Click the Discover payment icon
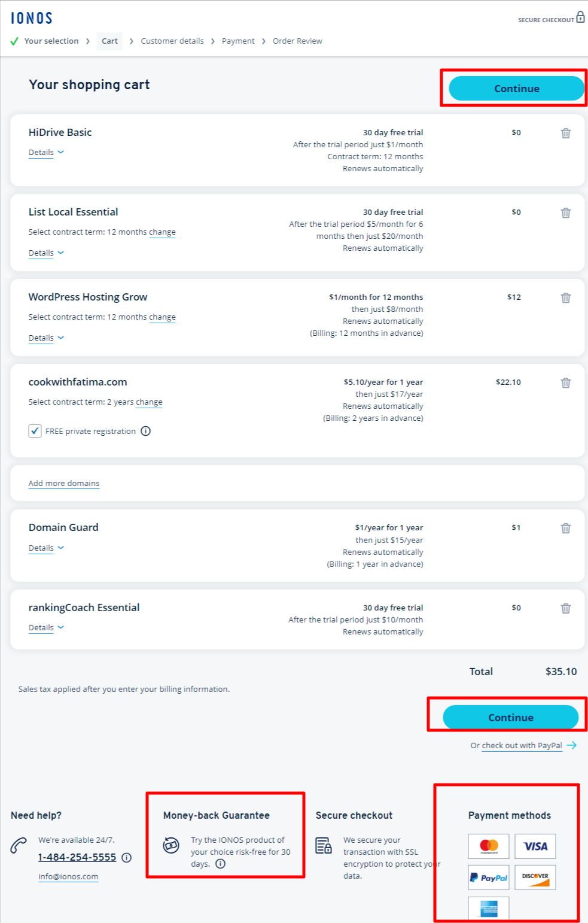Viewport: 588px width, 923px height. (x=534, y=878)
